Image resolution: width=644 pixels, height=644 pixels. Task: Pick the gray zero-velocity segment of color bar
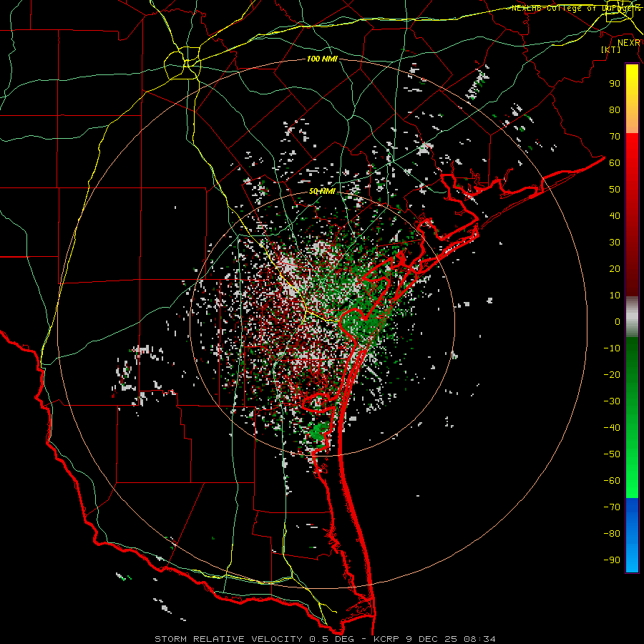pyautogui.click(x=632, y=317)
